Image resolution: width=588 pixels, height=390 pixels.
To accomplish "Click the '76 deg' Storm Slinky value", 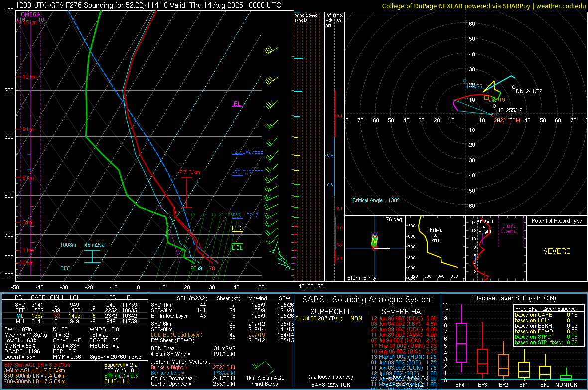I will (394, 219).
